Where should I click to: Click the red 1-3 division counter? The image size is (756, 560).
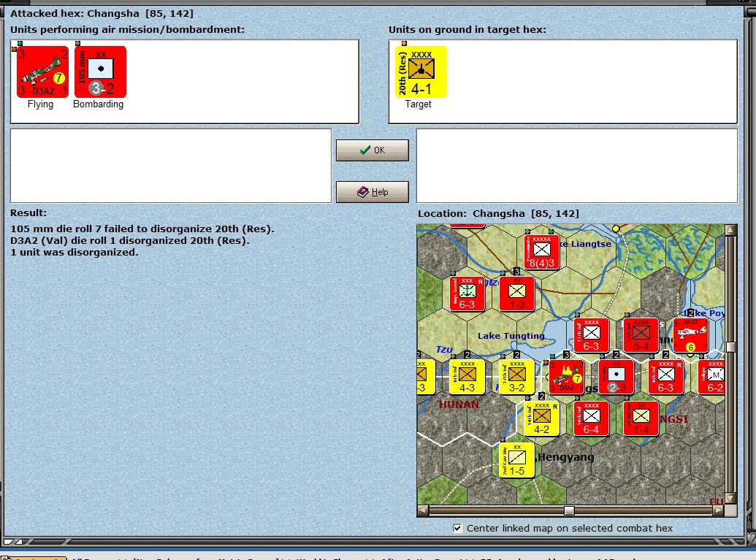[517, 294]
